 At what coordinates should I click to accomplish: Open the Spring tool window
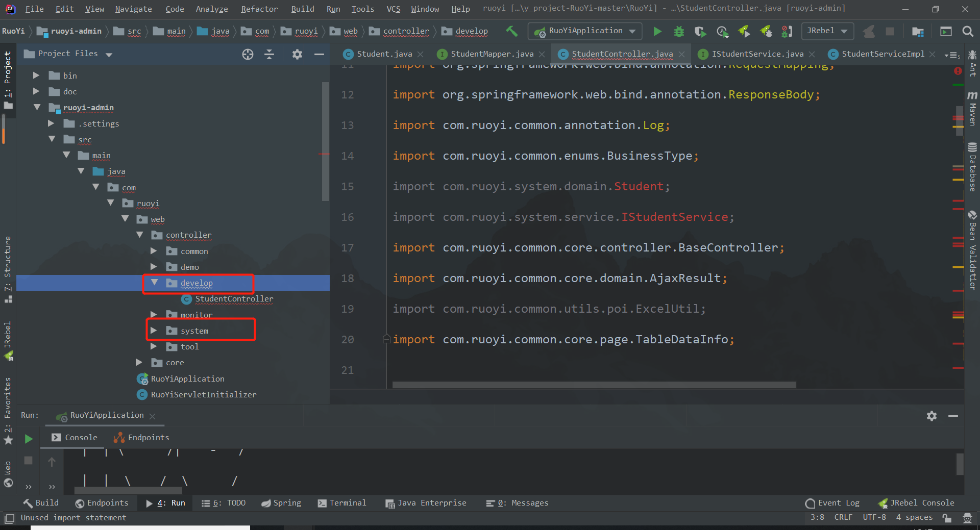pyautogui.click(x=281, y=503)
